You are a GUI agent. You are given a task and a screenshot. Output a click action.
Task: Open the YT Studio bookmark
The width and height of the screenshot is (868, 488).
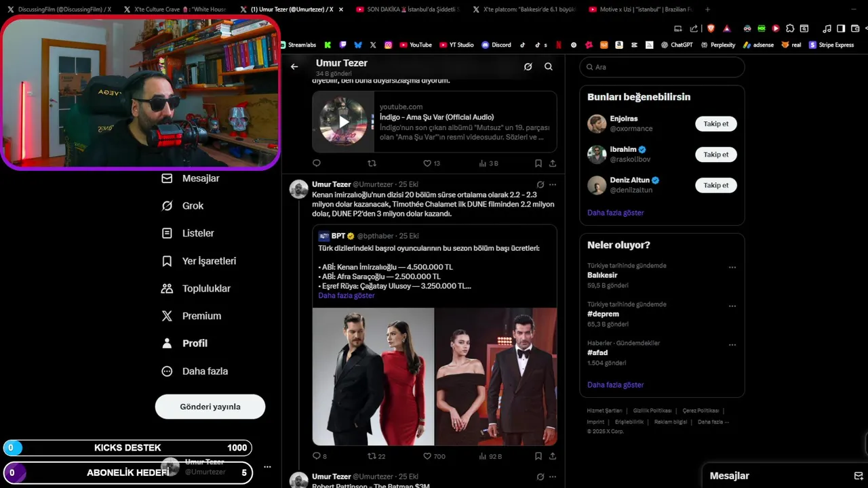[x=456, y=45]
